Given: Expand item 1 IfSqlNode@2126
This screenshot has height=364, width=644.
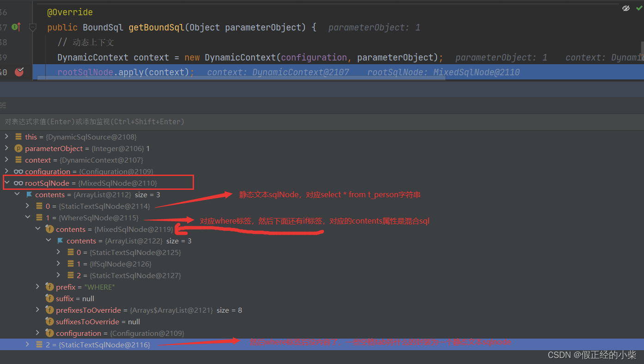Looking at the screenshot, I should pyautogui.click(x=58, y=264).
